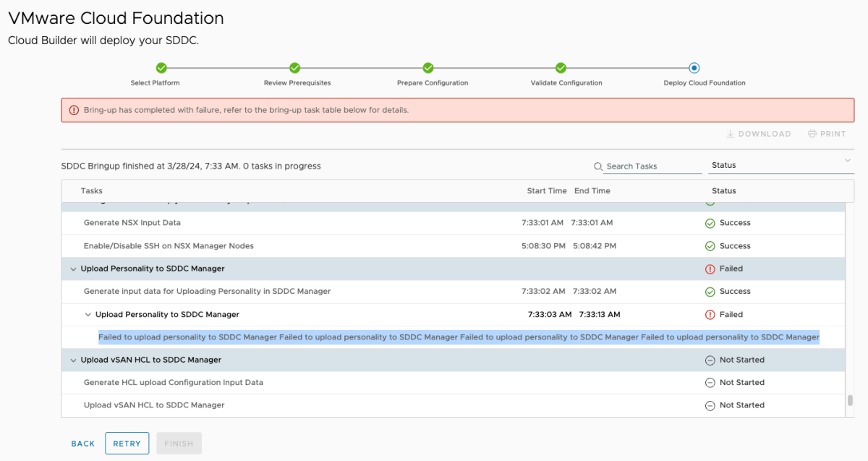868x461 pixels.
Task: Collapse the Upload vSAN HCL to SDDC Manager group
Action: pyautogui.click(x=73, y=360)
